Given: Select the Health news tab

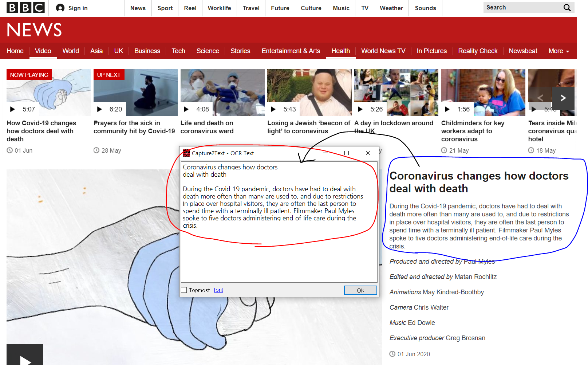Looking at the screenshot, I should [341, 51].
